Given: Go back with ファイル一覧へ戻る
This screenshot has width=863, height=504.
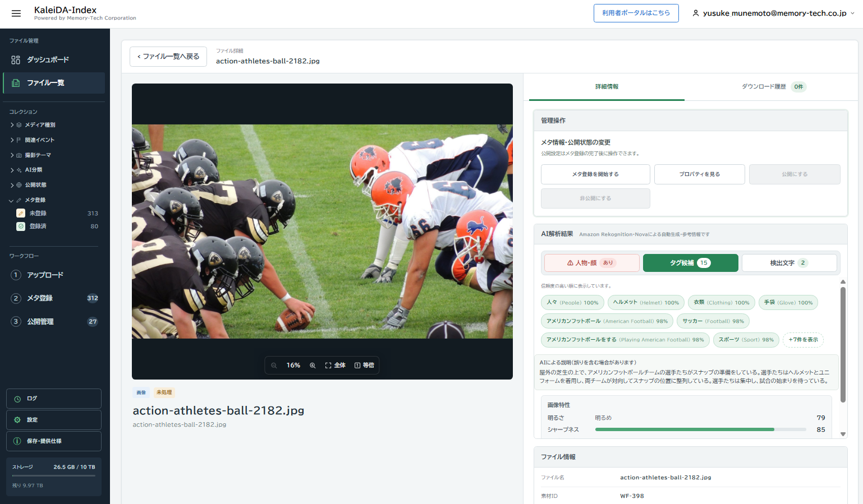Looking at the screenshot, I should pos(168,57).
